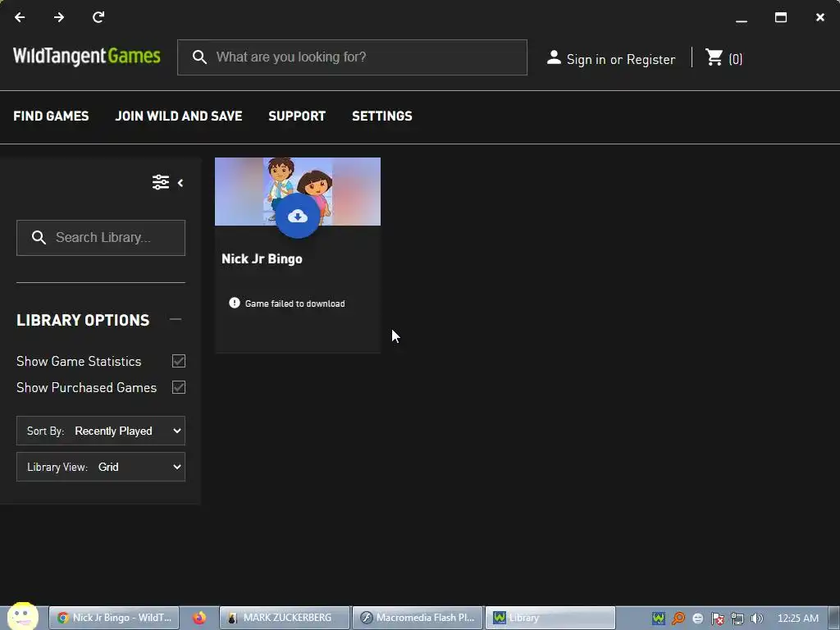Collapse sidebar with the left chevron

click(x=180, y=183)
